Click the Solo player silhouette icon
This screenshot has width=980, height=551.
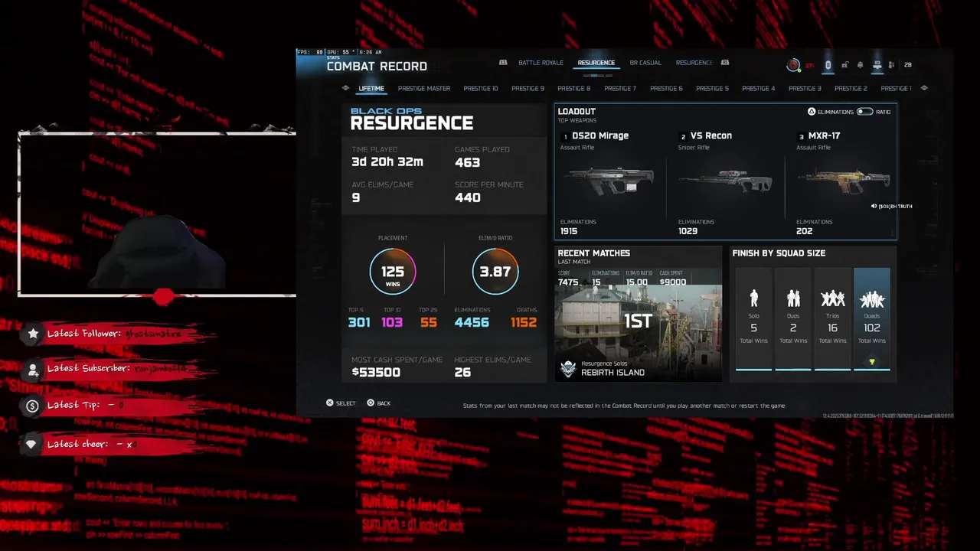click(753, 298)
